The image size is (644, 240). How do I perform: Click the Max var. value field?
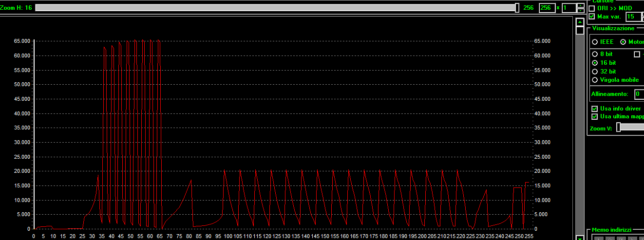pyautogui.click(x=633, y=17)
